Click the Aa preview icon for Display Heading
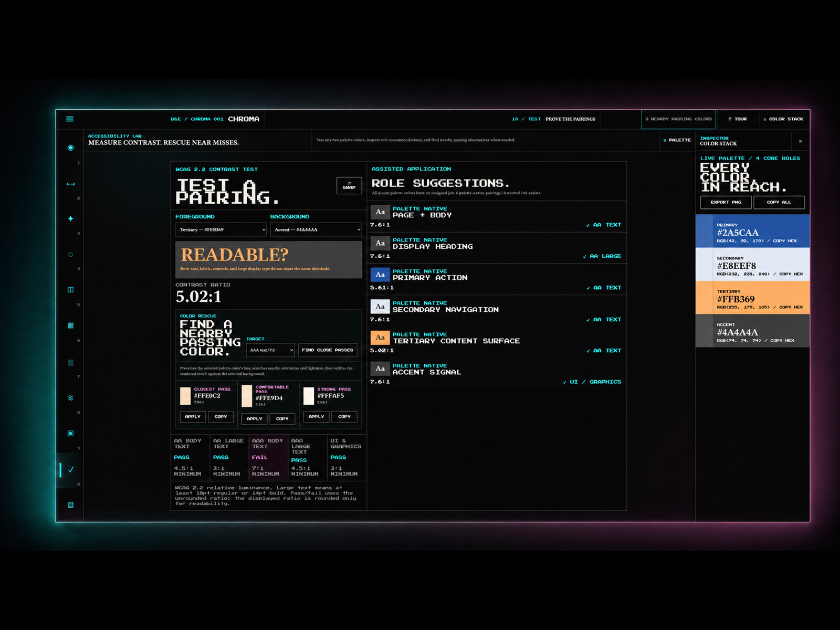Image resolution: width=840 pixels, height=630 pixels. (x=380, y=243)
